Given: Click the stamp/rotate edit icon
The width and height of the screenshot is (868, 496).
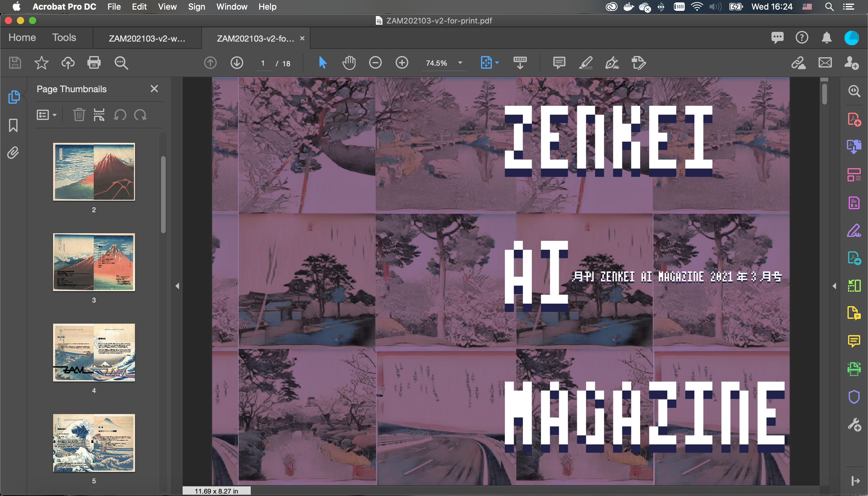Looking at the screenshot, I should 638,63.
